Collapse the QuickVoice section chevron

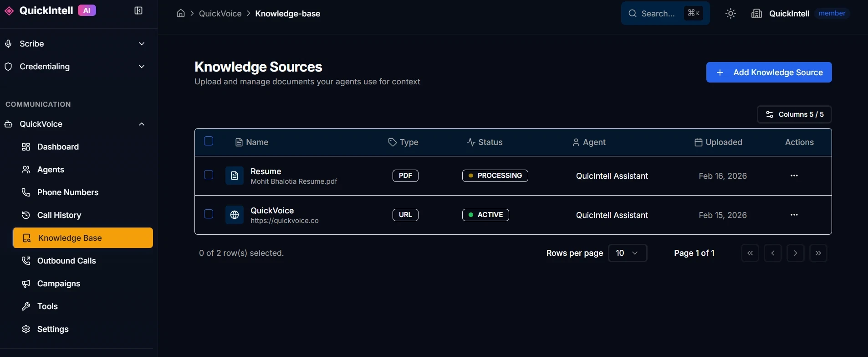point(142,124)
